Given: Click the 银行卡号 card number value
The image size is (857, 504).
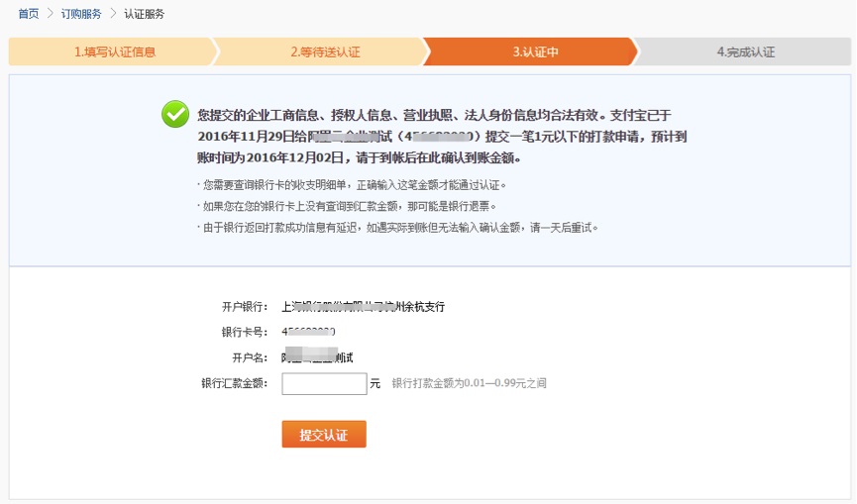Looking at the screenshot, I should [309, 332].
